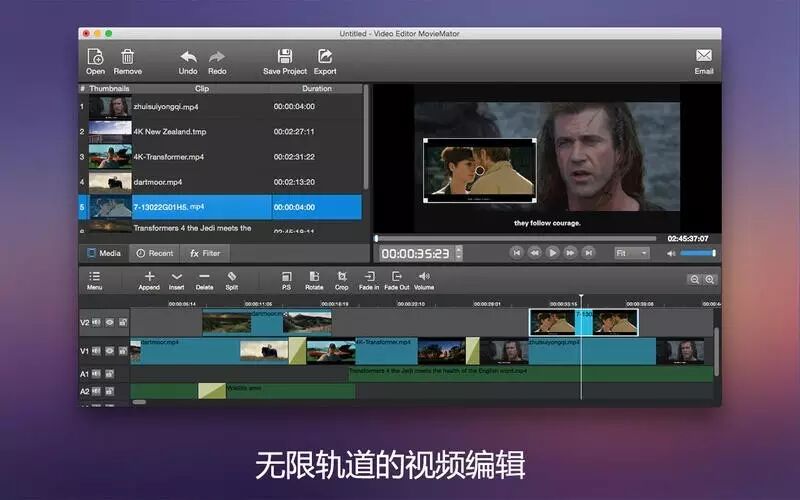The image size is (800, 500).
Task: Rewind the preview playback
Action: click(x=534, y=253)
